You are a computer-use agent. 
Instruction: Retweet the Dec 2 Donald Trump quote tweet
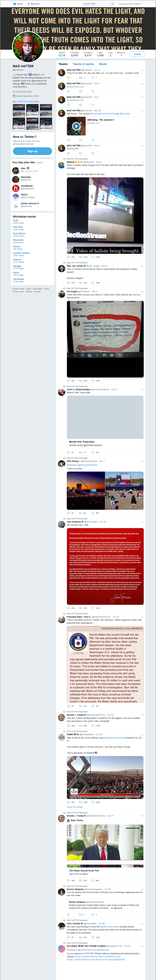[80, 78]
